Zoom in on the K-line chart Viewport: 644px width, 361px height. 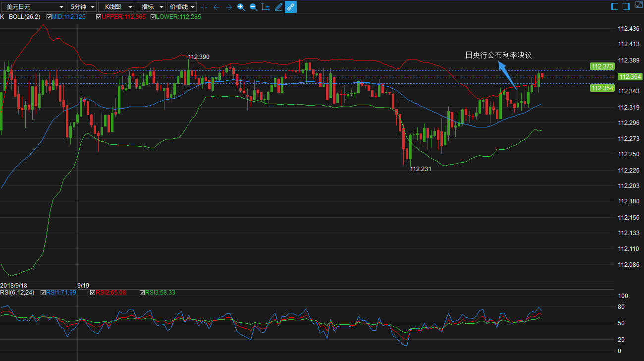click(241, 7)
